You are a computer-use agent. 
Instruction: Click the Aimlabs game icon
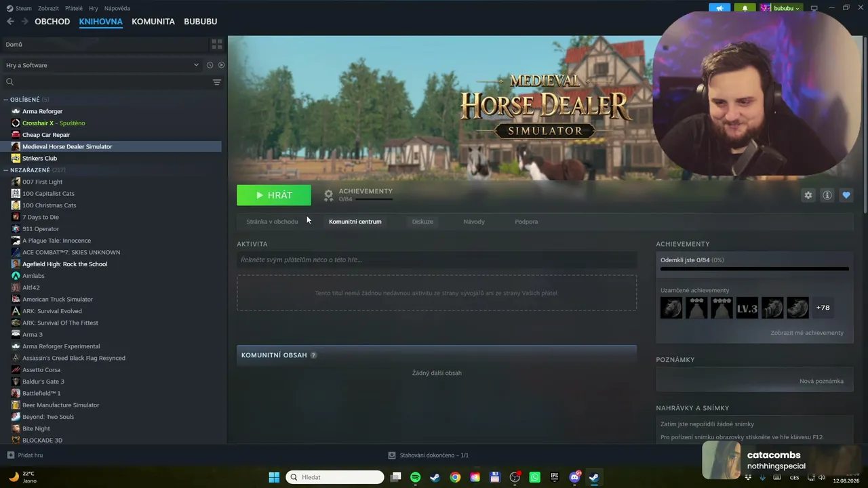[x=16, y=276]
